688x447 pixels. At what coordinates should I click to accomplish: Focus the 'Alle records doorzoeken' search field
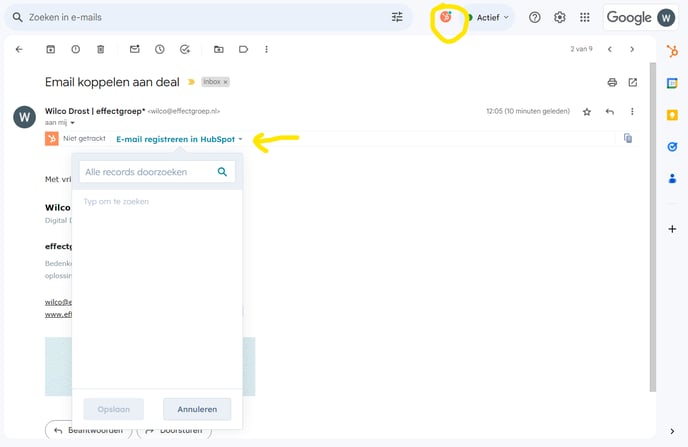coord(148,172)
